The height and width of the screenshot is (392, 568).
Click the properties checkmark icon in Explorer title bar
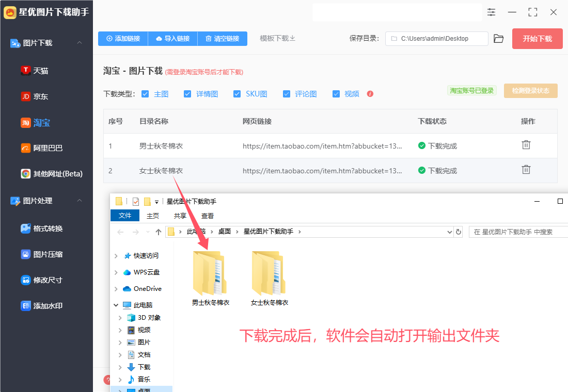136,201
